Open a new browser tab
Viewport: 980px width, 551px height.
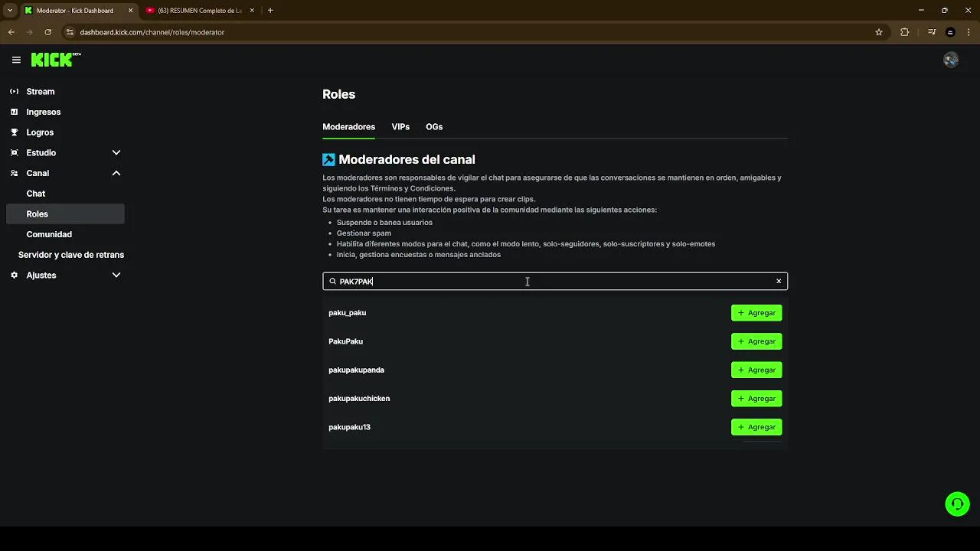coord(270,11)
